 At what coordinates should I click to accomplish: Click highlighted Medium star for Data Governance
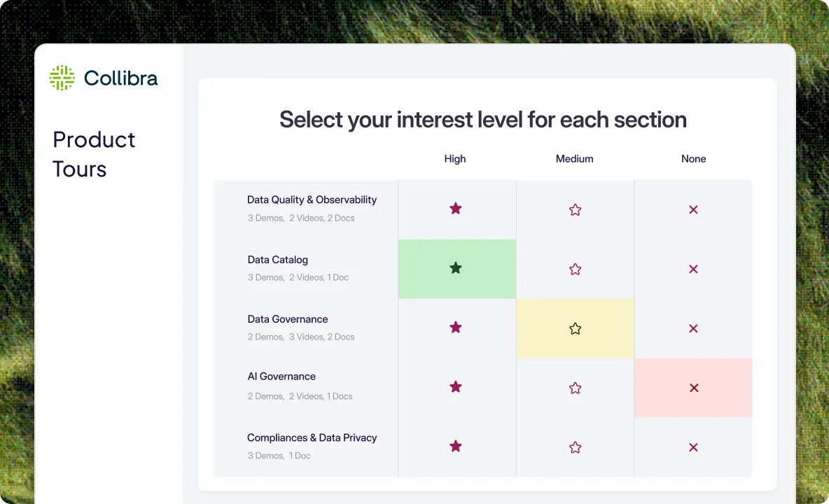tap(576, 328)
